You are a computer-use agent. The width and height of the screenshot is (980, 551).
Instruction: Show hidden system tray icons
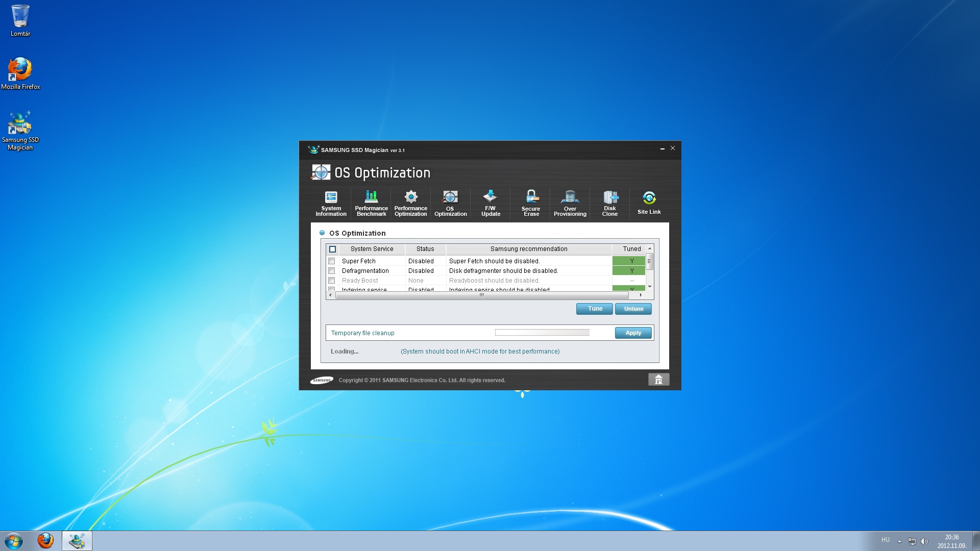(899, 541)
